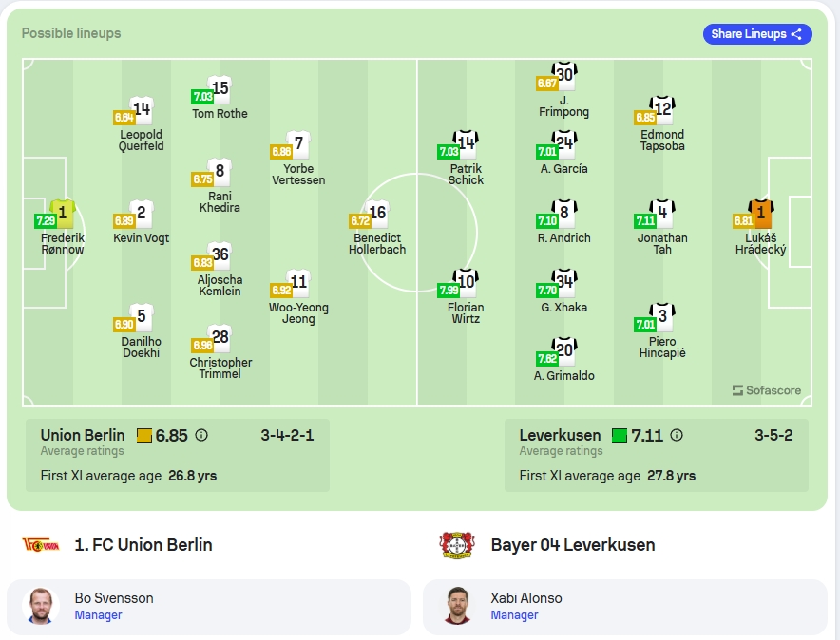Click Bo Svensson's profile photo

tap(41, 606)
